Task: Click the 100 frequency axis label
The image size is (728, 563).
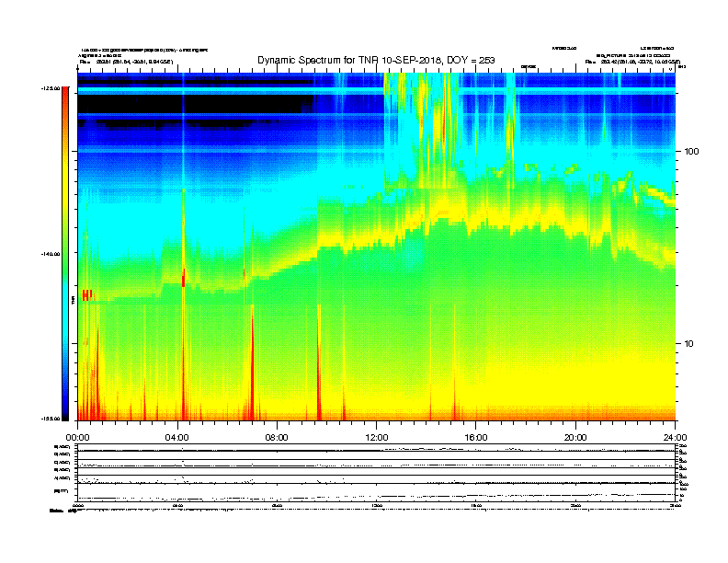Action: click(691, 152)
